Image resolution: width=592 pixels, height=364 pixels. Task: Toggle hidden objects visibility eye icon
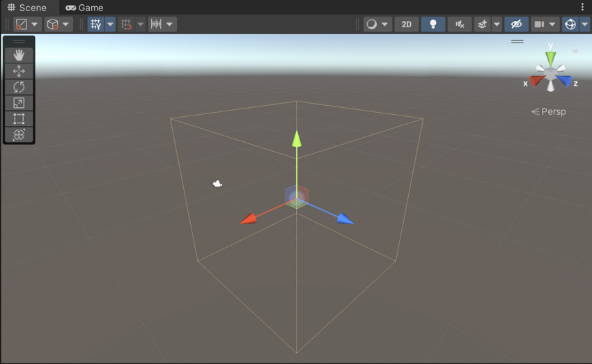pos(516,24)
